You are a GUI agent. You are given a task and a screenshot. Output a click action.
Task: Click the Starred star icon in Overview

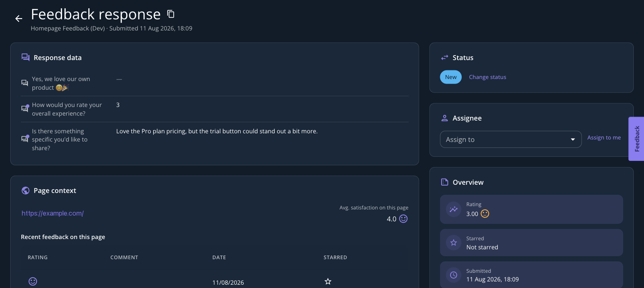(453, 243)
